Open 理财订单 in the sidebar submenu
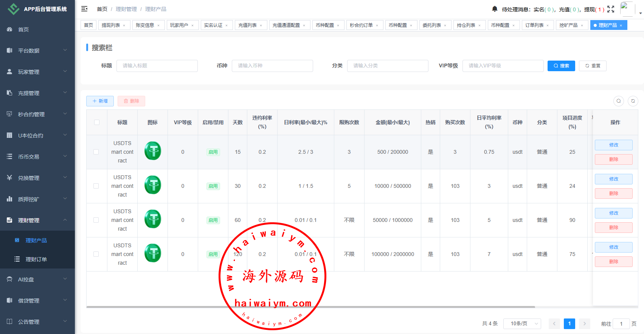Viewport: 644px width, 334px height. (x=36, y=259)
